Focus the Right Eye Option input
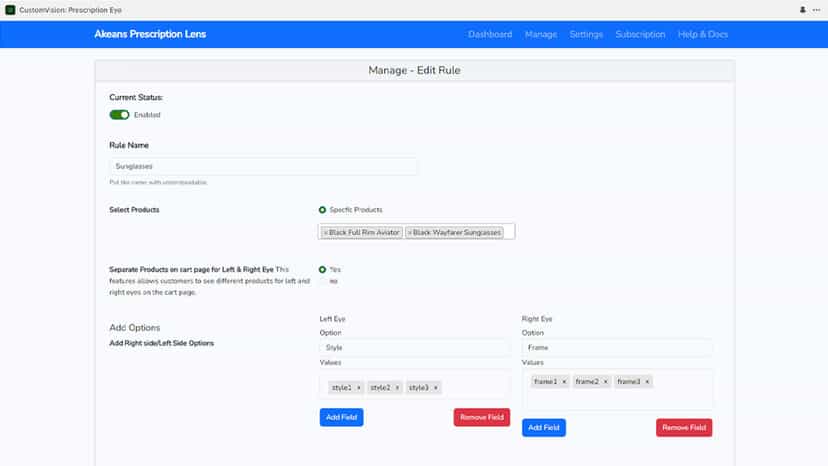 (617, 348)
